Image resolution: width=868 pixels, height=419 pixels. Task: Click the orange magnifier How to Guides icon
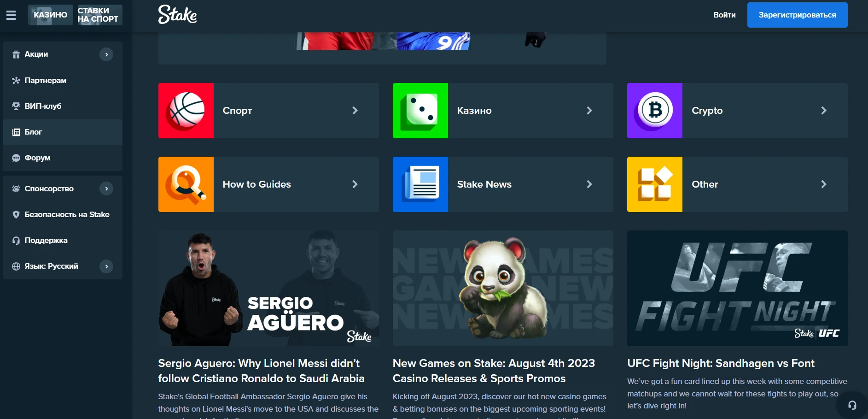pyautogui.click(x=186, y=184)
